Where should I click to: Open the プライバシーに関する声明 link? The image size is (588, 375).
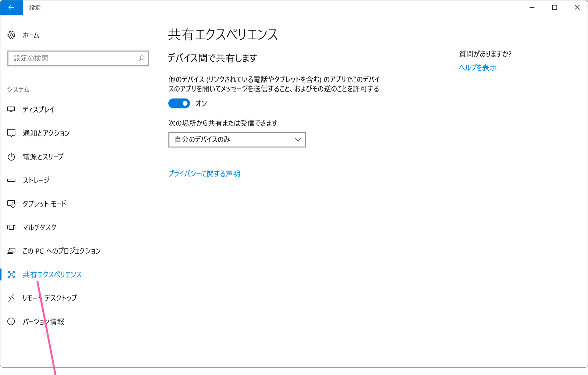tap(204, 174)
